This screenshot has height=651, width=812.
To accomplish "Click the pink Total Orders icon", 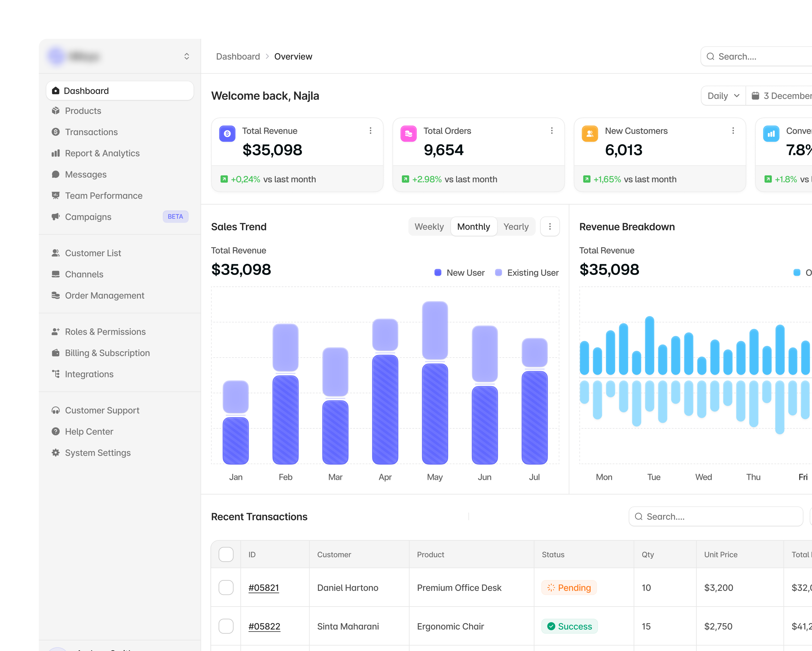I will point(408,134).
